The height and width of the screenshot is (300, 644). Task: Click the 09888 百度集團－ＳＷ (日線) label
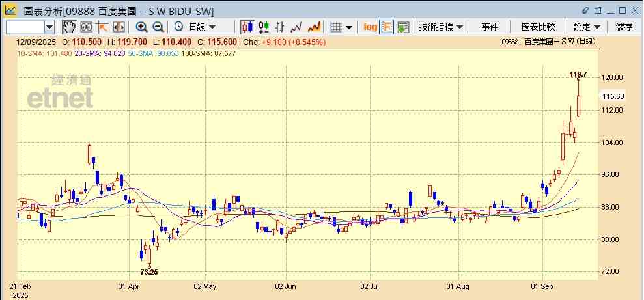coord(549,42)
